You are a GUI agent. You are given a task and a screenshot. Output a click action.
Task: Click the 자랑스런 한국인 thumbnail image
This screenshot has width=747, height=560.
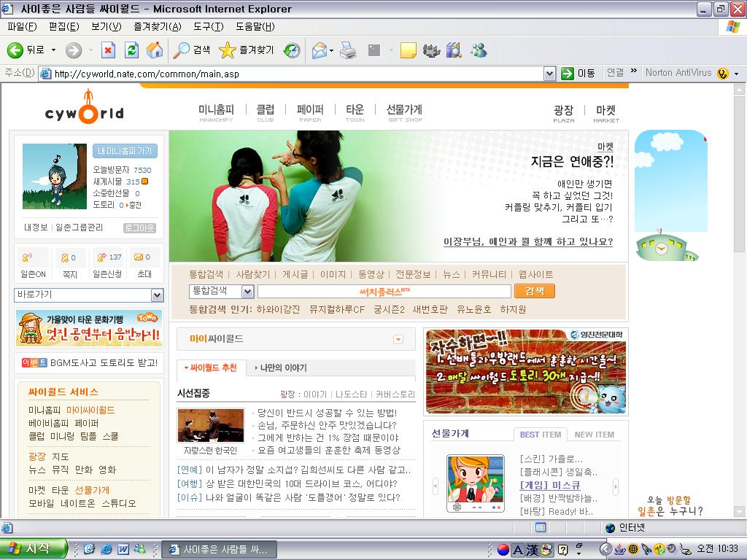(x=210, y=425)
